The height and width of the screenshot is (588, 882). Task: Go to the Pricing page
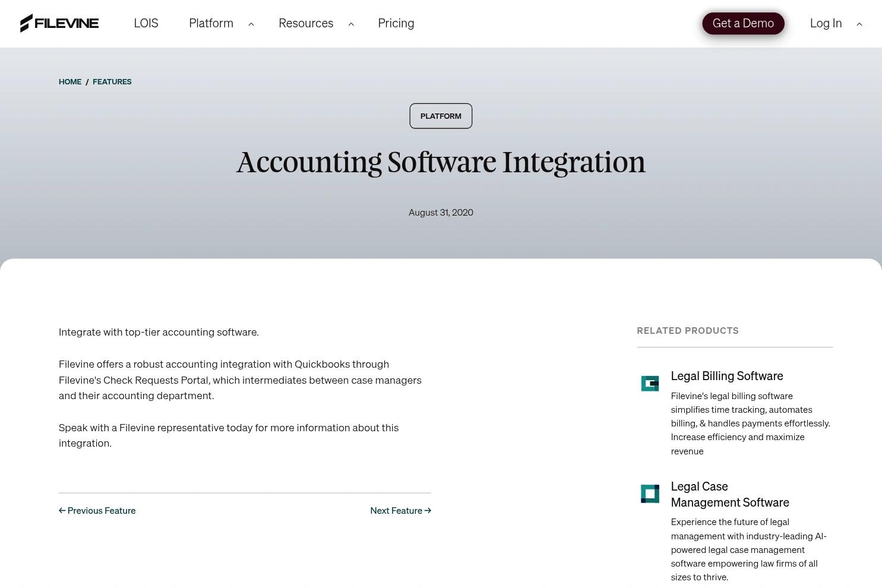tap(396, 23)
